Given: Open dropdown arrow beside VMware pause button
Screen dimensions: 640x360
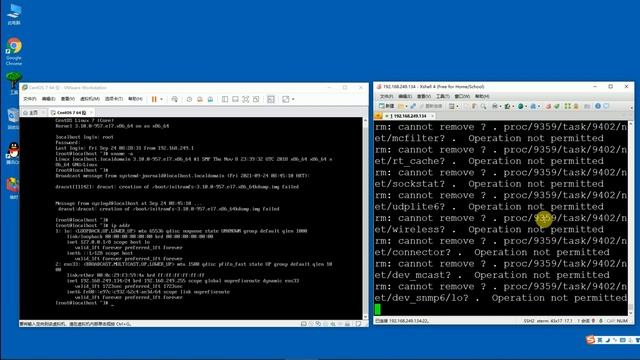Looking at the screenshot, I should point(162,99).
